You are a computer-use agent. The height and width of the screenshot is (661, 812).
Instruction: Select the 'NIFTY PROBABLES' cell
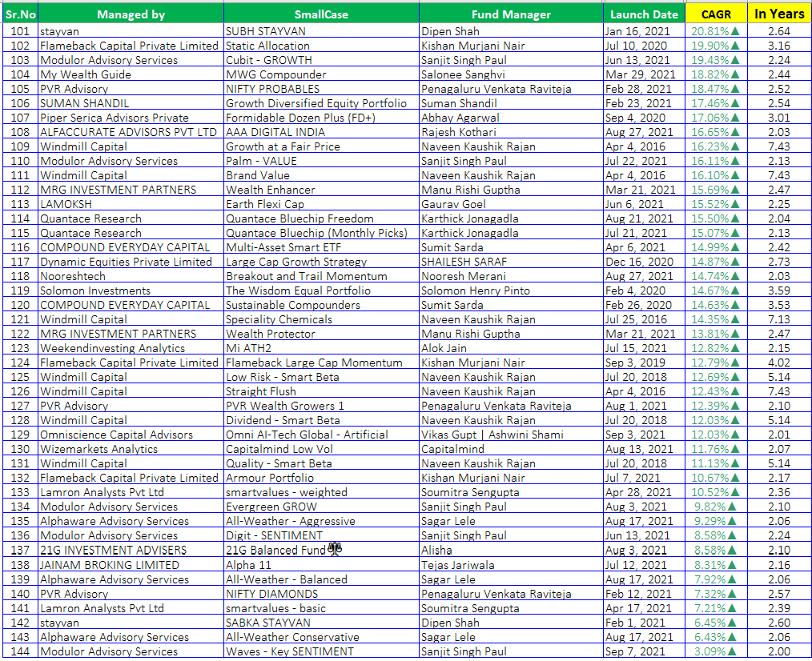[322, 89]
